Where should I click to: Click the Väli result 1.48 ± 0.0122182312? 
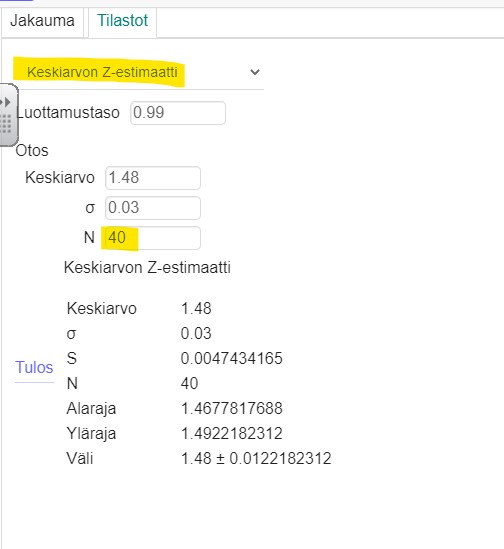(256, 459)
